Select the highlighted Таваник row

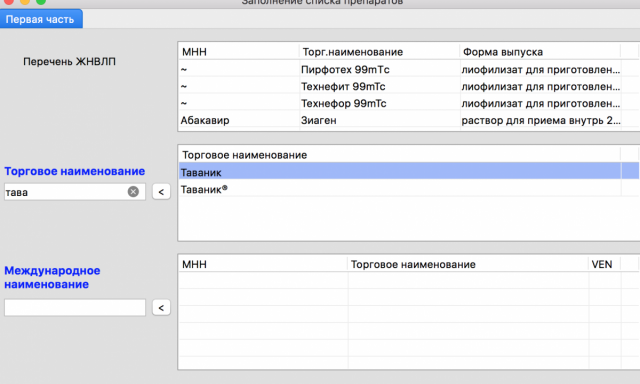tap(409, 172)
